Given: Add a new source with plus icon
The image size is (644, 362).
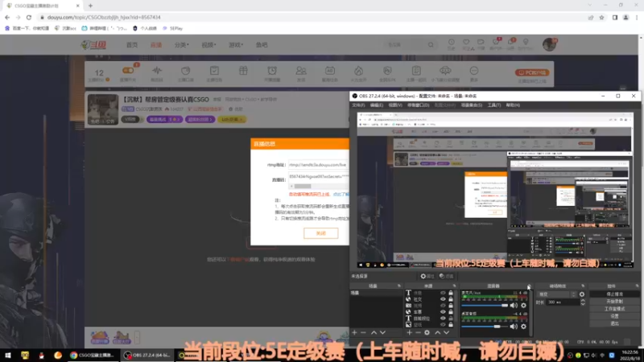Looking at the screenshot, I should [x=409, y=332].
